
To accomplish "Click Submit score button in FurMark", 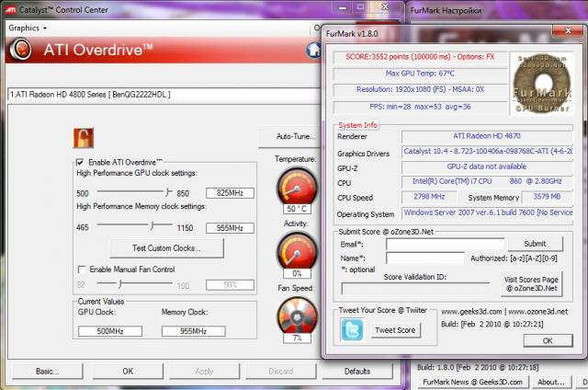I will pyautogui.click(x=535, y=244).
